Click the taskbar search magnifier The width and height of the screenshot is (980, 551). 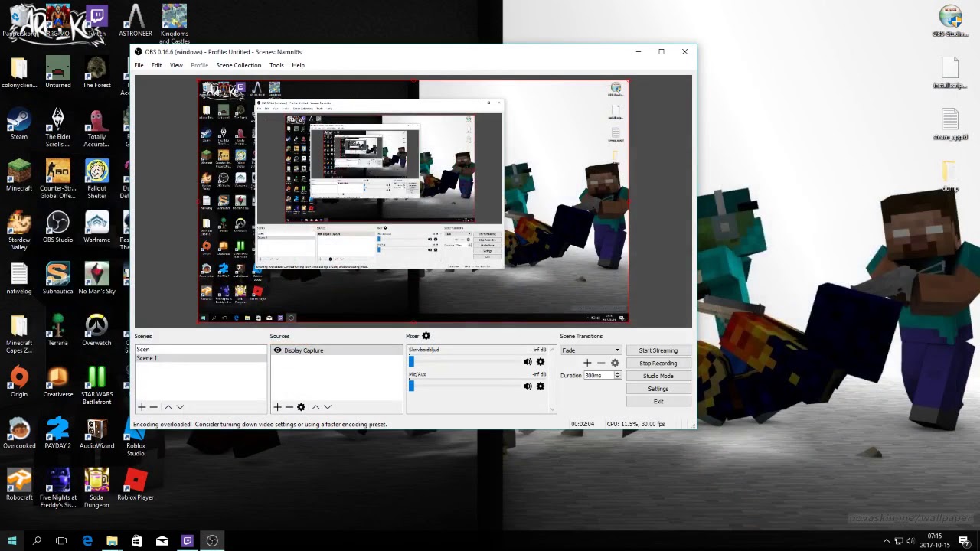click(x=36, y=541)
